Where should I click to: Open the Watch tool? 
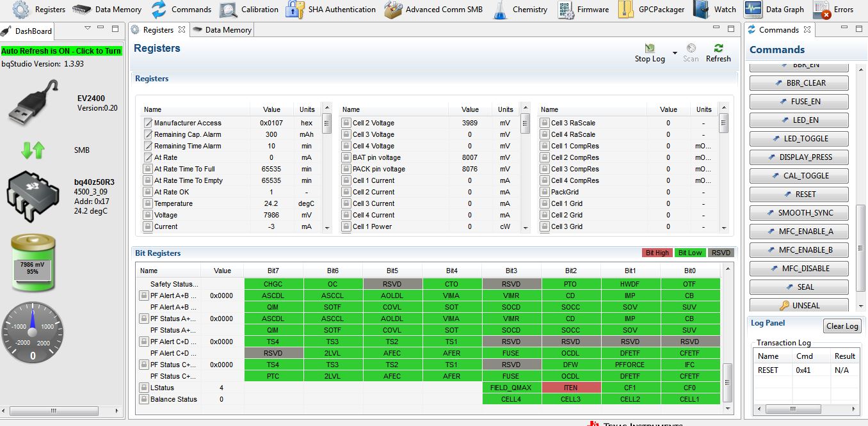714,10
